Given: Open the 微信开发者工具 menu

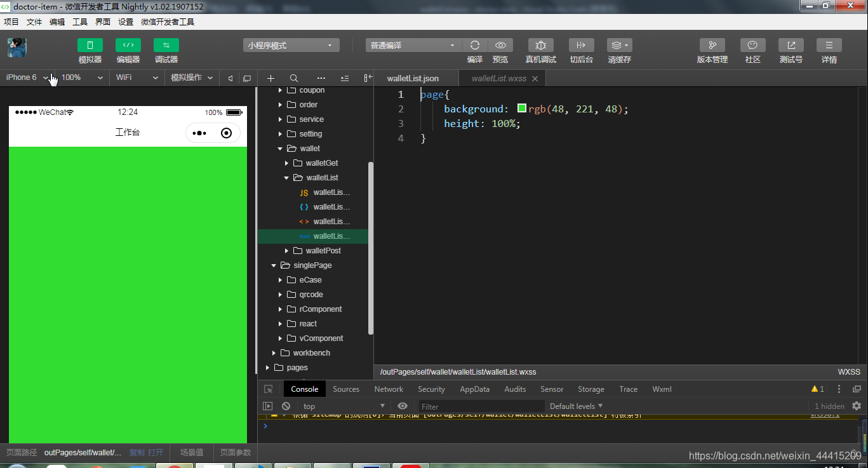Looking at the screenshot, I should click(x=168, y=22).
